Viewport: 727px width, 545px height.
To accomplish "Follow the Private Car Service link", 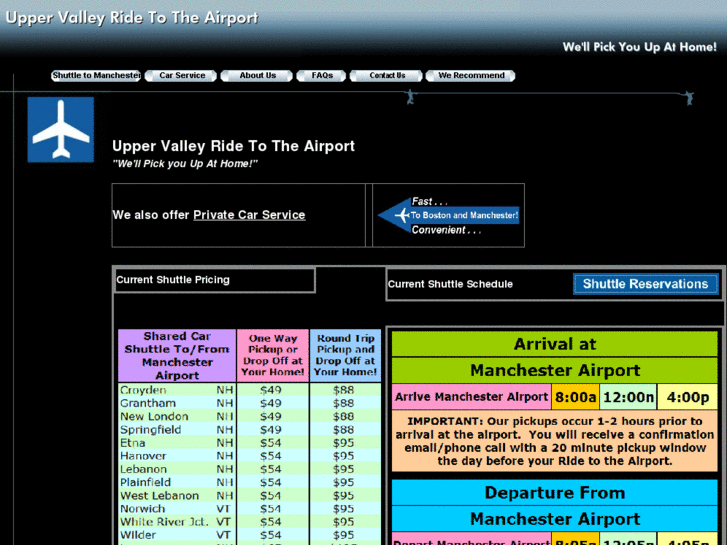I will (x=249, y=215).
